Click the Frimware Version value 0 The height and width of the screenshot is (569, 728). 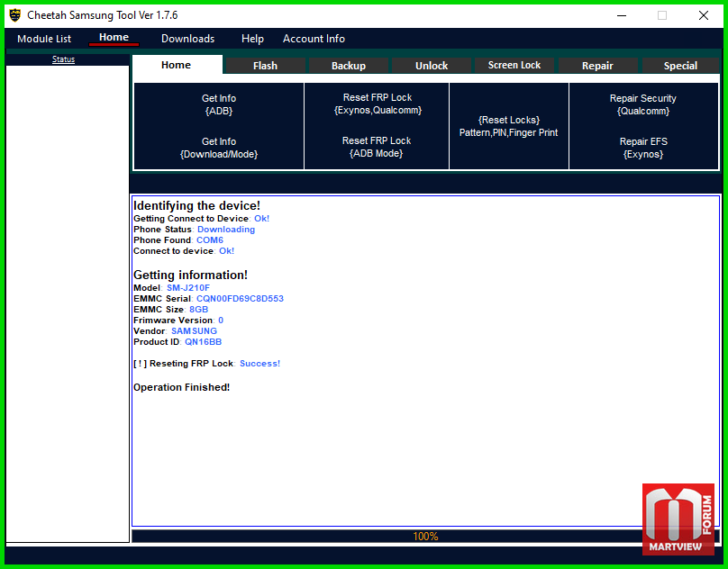tap(221, 321)
